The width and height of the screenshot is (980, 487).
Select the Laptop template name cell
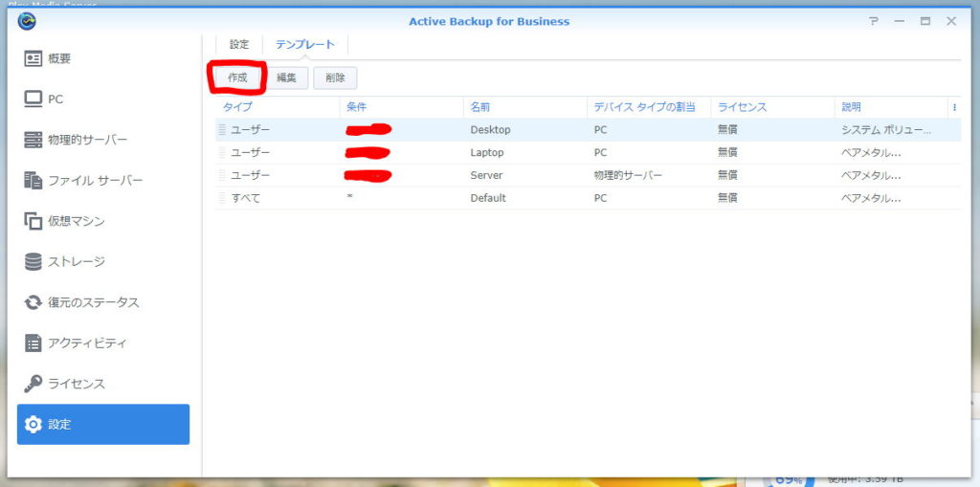(x=487, y=152)
